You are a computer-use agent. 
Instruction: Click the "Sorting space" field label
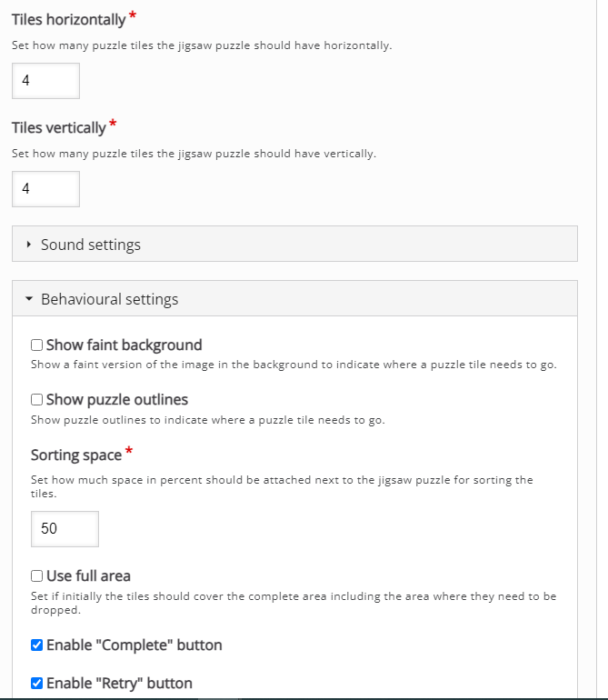point(76,455)
